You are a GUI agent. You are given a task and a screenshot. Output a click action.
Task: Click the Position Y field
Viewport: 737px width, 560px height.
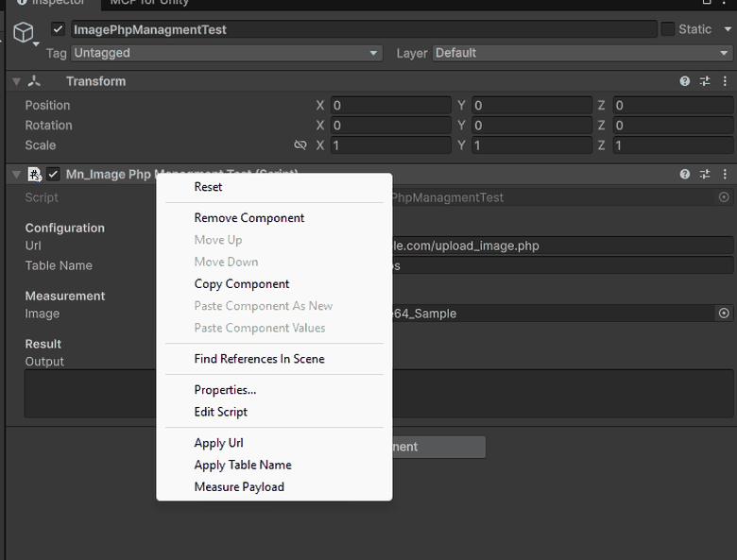pyautogui.click(x=532, y=105)
